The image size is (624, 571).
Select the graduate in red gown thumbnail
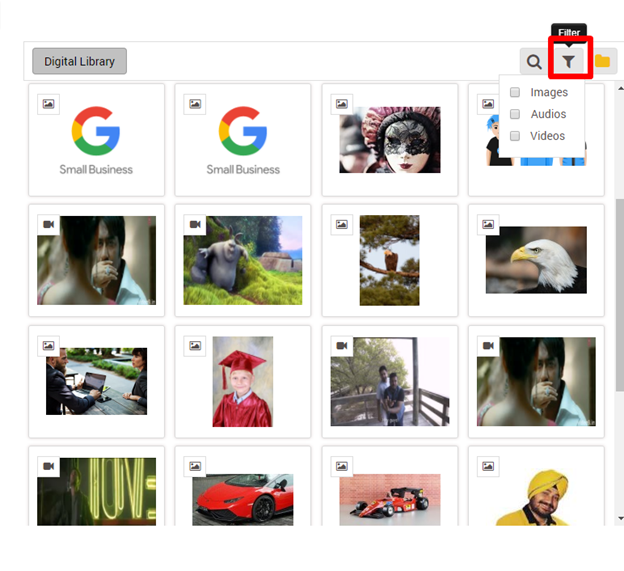coord(242,382)
